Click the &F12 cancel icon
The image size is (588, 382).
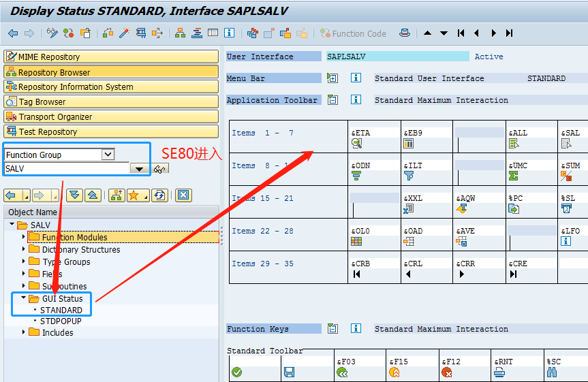click(447, 372)
